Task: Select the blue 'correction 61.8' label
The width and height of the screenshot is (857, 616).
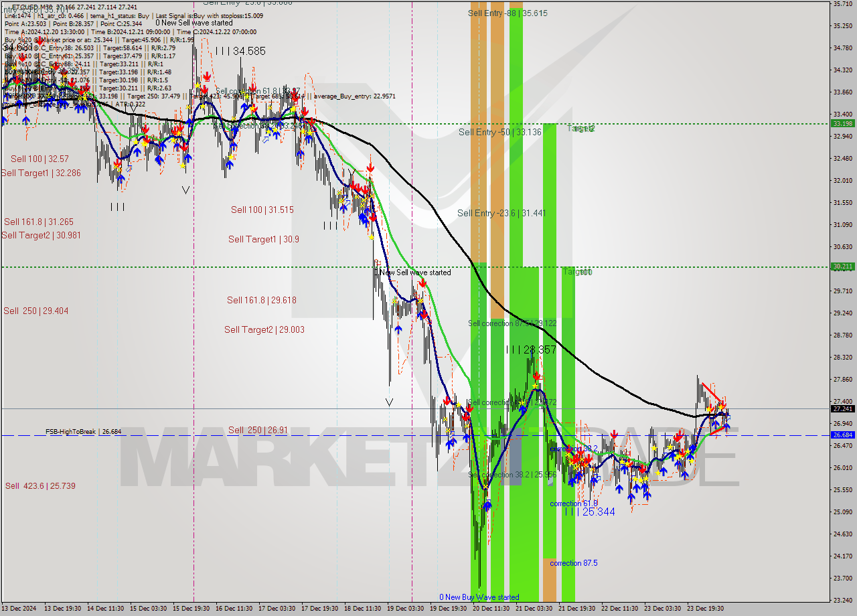Action: pos(574,504)
